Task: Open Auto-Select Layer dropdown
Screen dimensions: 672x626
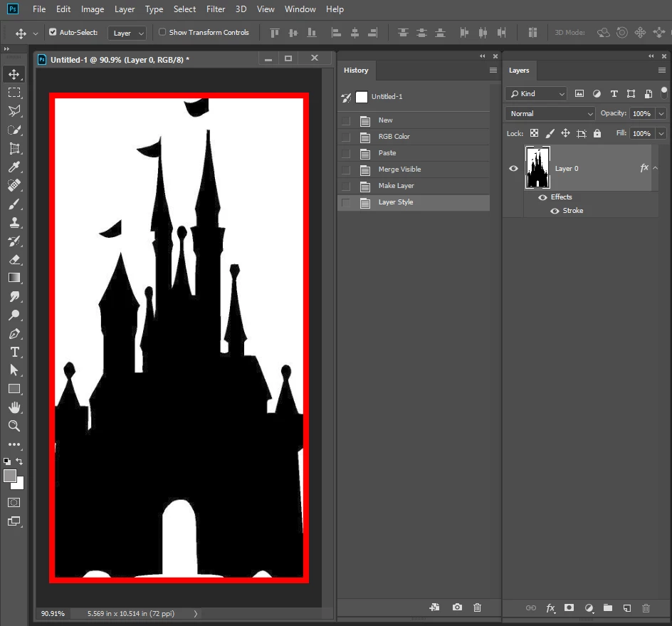Action: [127, 33]
